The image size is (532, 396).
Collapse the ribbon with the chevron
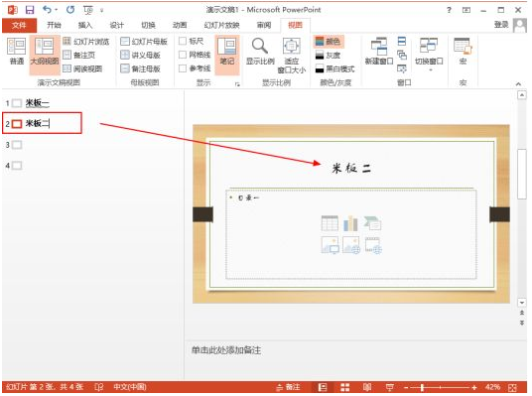pos(518,83)
